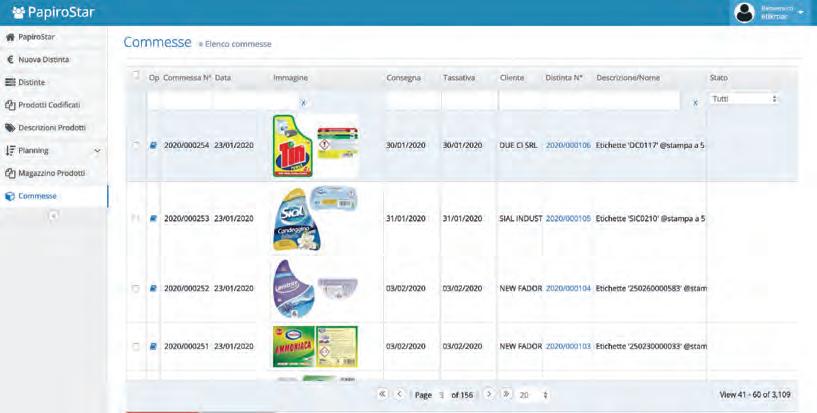Check the row for commessa 2020/000253
This screenshot has height=413, width=817.
pyautogui.click(x=135, y=218)
